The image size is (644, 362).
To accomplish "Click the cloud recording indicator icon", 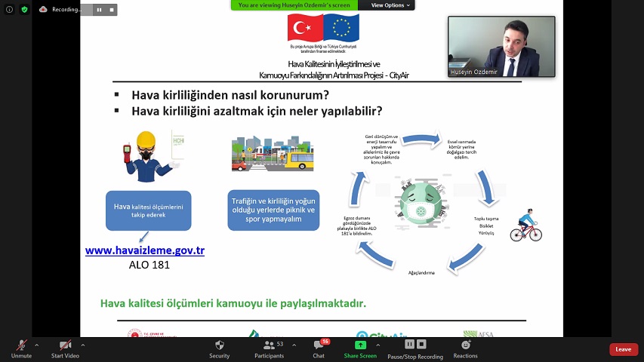I will click(x=43, y=9).
